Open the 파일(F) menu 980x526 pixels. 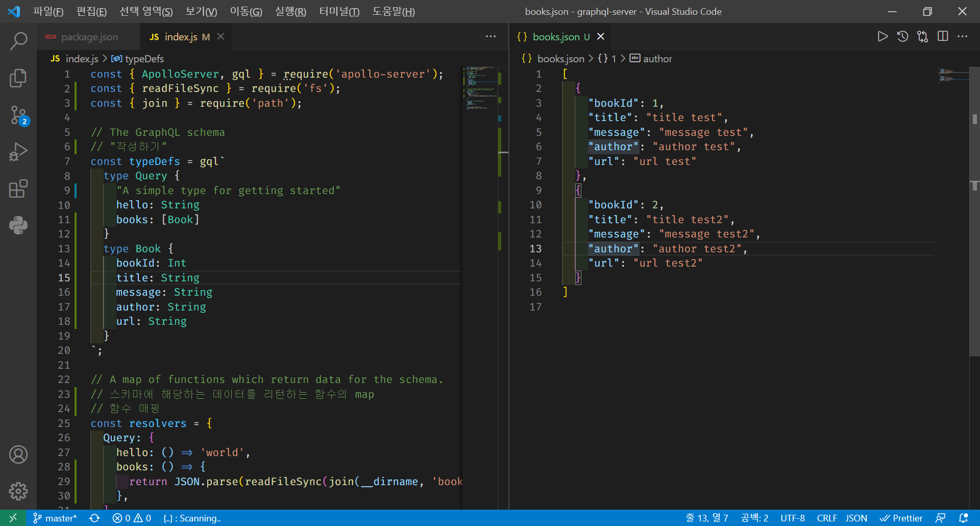[48, 11]
